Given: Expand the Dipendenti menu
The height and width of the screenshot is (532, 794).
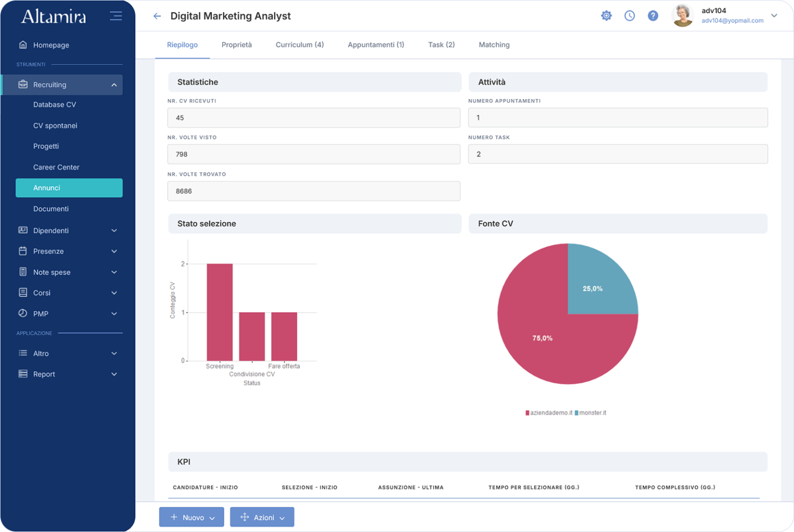Looking at the screenshot, I should (114, 231).
